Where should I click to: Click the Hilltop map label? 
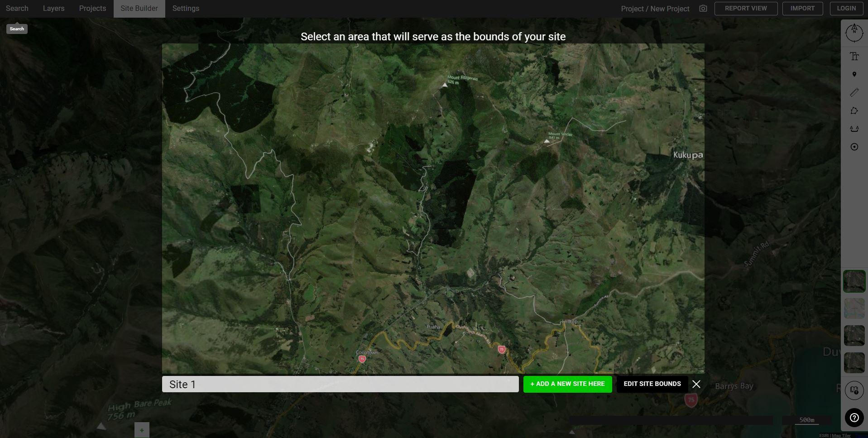tap(570, 322)
